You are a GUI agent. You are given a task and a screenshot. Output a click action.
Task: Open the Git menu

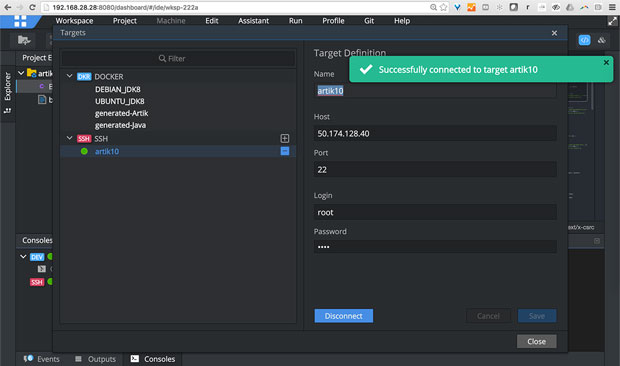tap(369, 21)
